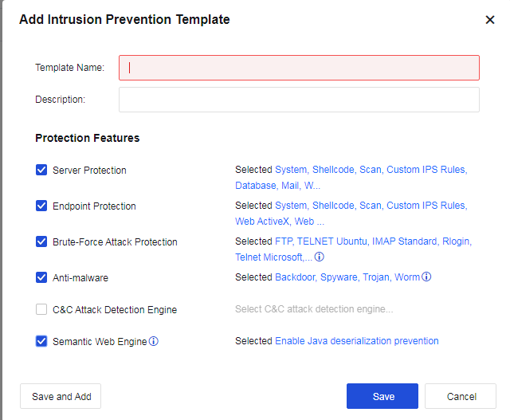
Task: Enable the C&C Attack Detection Engine checkbox
Action: click(41, 309)
